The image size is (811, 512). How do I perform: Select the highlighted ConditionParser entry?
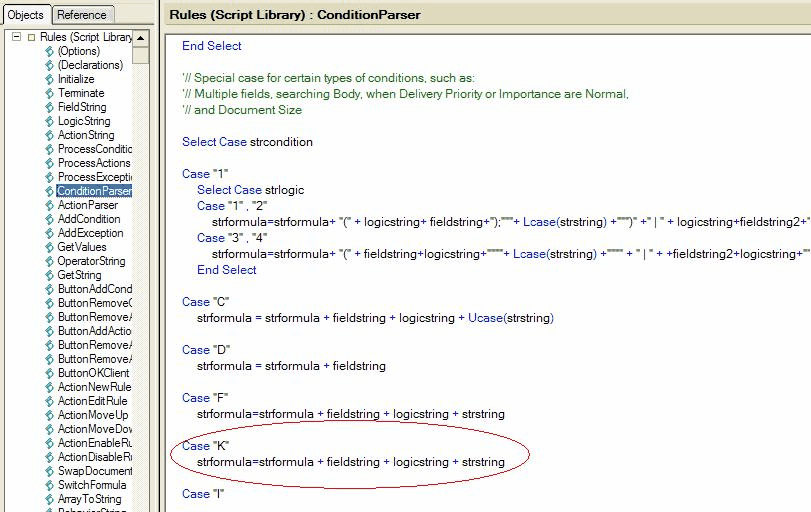tap(94, 191)
